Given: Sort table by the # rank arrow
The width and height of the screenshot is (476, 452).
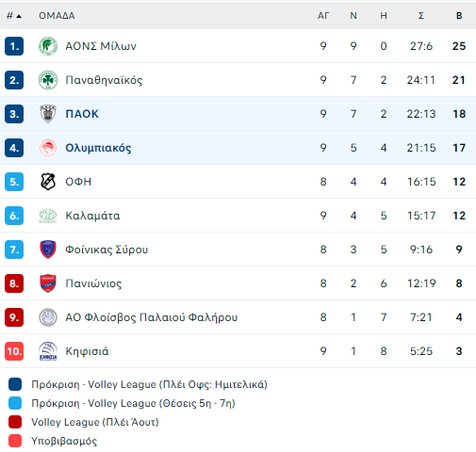Looking at the screenshot, I should point(14,16).
